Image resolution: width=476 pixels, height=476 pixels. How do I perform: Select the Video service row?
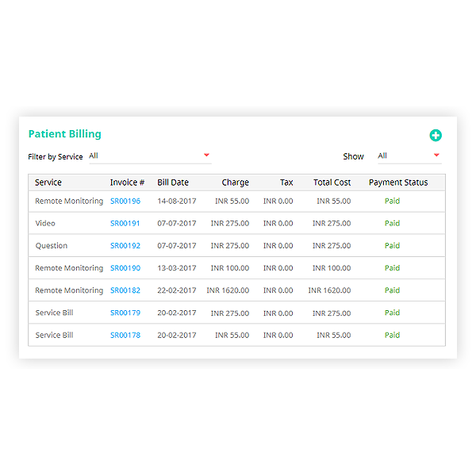[x=45, y=224]
